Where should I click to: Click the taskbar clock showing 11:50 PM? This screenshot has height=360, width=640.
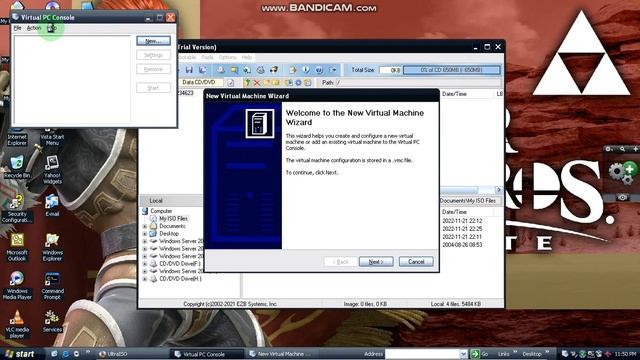[x=625, y=354]
